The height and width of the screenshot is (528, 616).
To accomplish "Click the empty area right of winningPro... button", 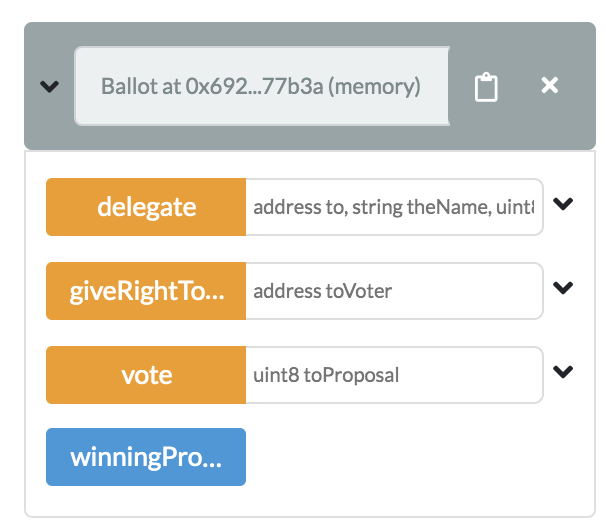I will pos(420,457).
